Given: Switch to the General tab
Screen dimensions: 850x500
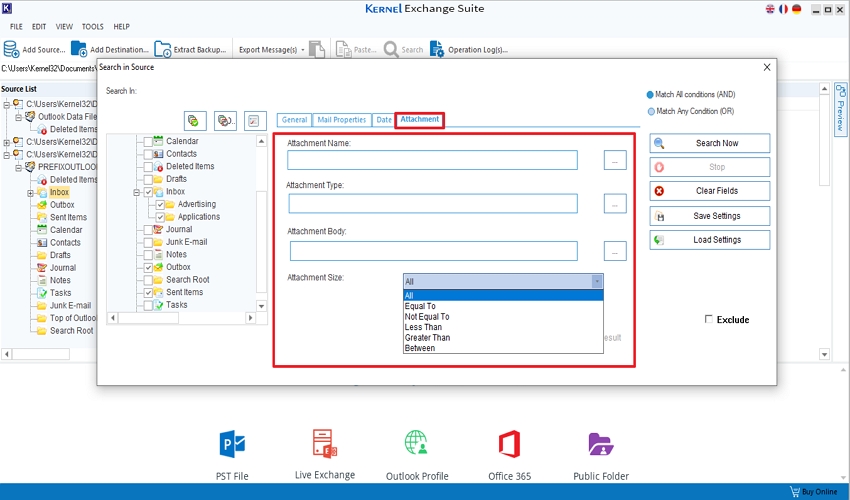Looking at the screenshot, I should pyautogui.click(x=294, y=120).
